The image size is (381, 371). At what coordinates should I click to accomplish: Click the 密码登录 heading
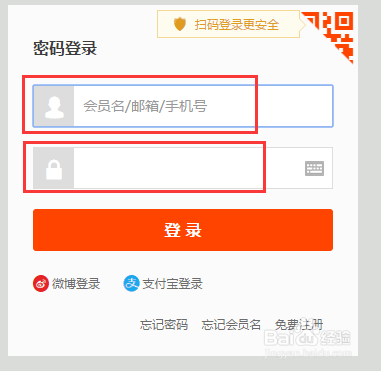tap(65, 49)
